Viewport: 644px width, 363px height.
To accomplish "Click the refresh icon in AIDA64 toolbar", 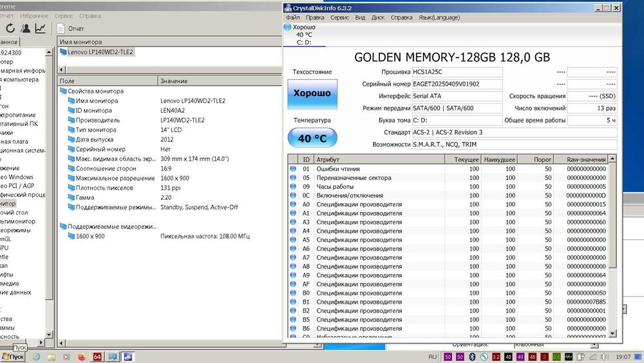I will [x=10, y=28].
